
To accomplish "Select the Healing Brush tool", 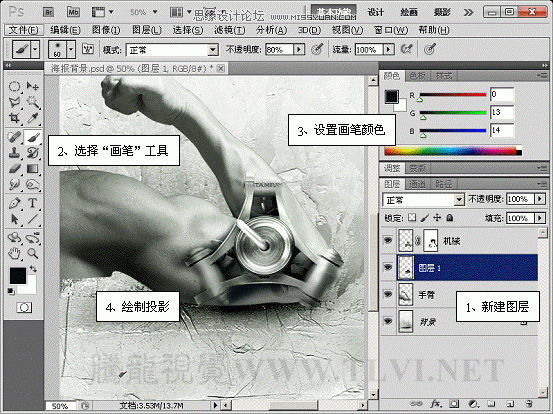I will [x=14, y=137].
